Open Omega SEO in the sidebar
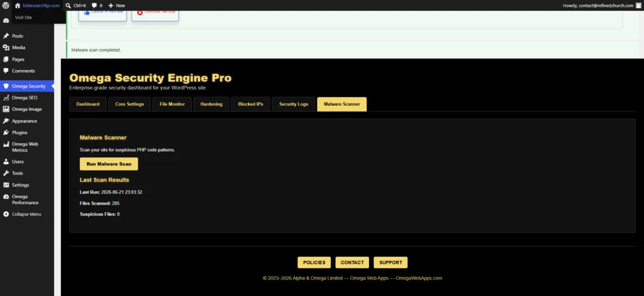Viewport: 644px width, 296px height. click(x=27, y=98)
